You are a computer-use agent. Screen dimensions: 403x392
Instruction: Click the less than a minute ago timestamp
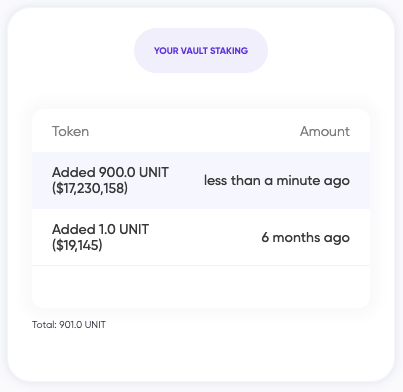[277, 181]
